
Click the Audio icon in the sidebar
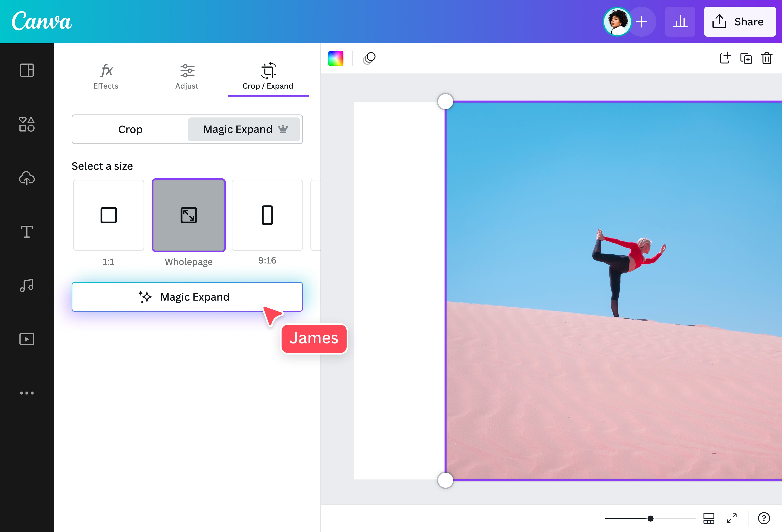27,285
